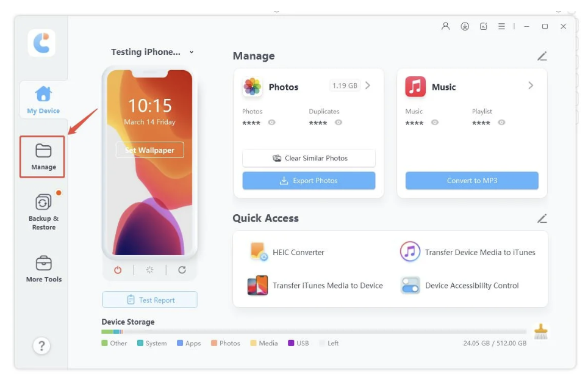Open the download manager icon
Image resolution: width=588 pixels, height=376 pixels.
[x=465, y=26]
